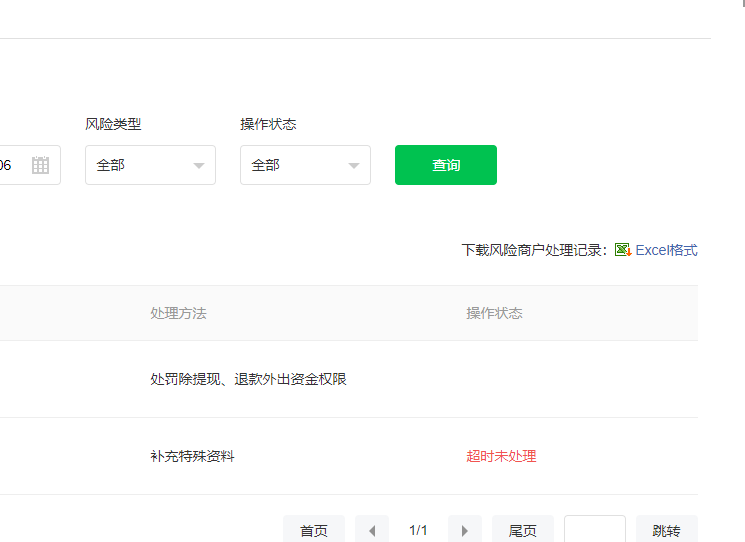Click the green Excel download icon
Image resolution: width=745 pixels, height=542 pixels.
pos(623,250)
